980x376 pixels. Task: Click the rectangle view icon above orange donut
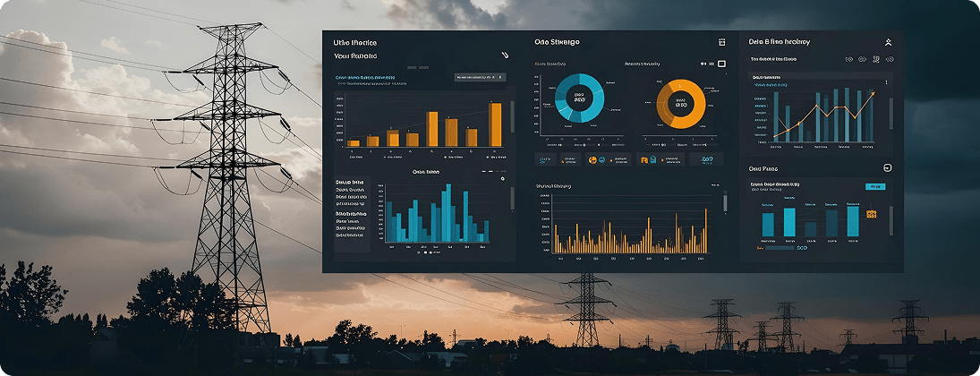pyautogui.click(x=721, y=64)
